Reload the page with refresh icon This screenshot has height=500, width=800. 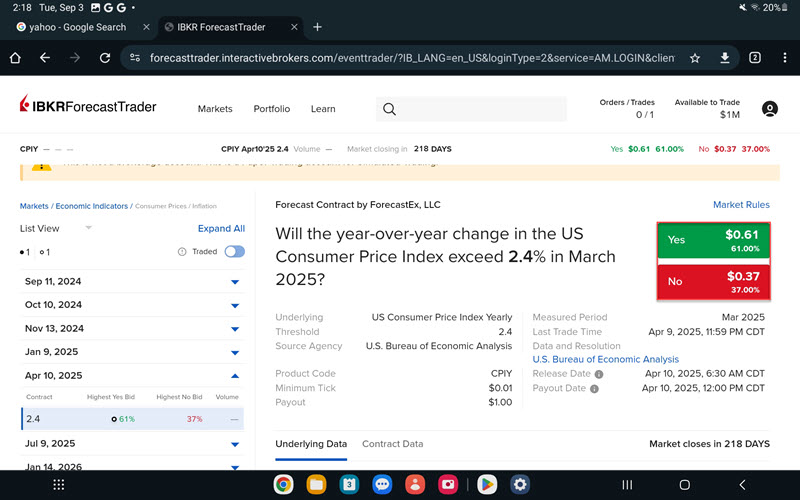(105, 58)
